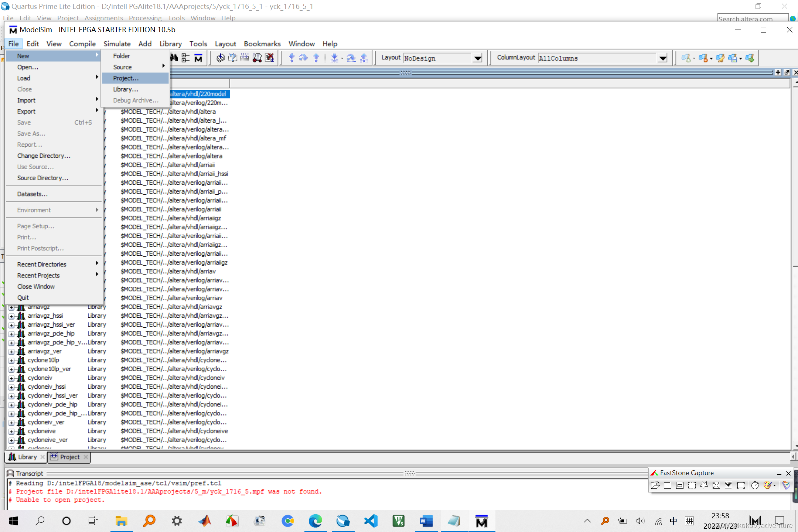Expand the arriavgz_ver library node
Image resolution: width=798 pixels, height=532 pixels.
[x=11, y=352]
